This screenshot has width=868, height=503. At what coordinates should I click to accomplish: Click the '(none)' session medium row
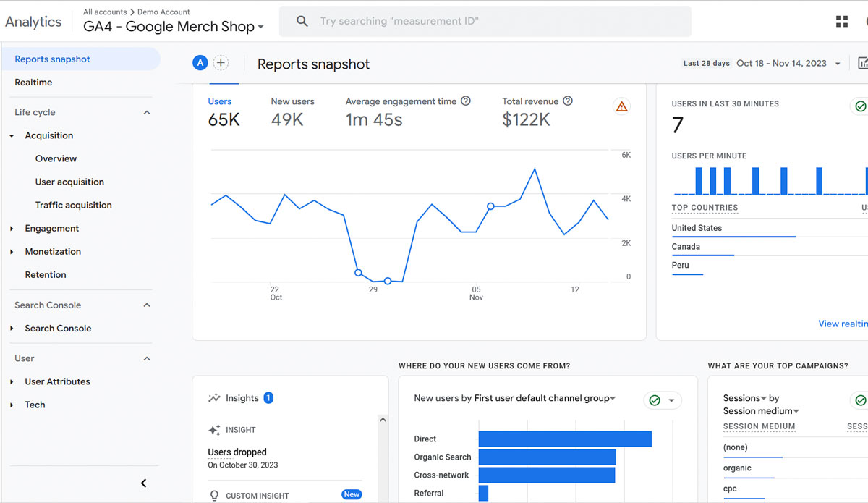[795, 448]
